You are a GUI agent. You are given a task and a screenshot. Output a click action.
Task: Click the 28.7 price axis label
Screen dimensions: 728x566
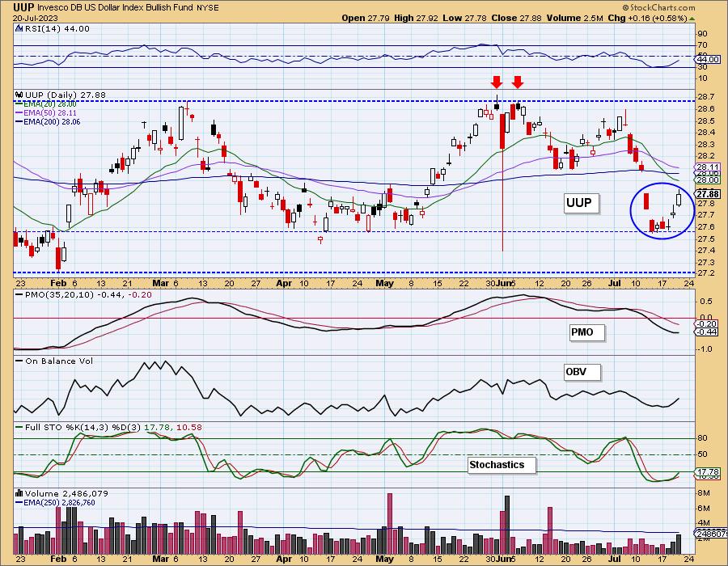705,96
